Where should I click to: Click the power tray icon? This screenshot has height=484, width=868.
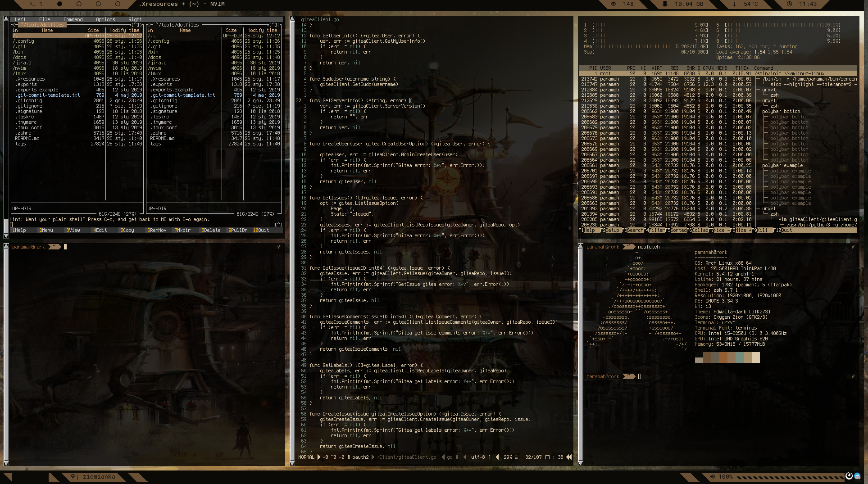coord(849,476)
